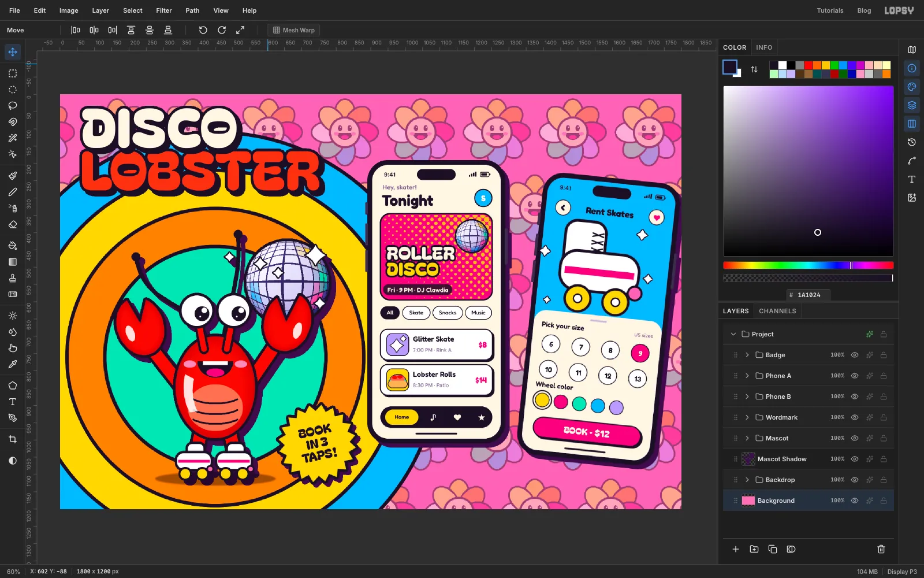Click the Mesh Warp button
Image resolution: width=924 pixels, height=578 pixels.
(x=294, y=30)
